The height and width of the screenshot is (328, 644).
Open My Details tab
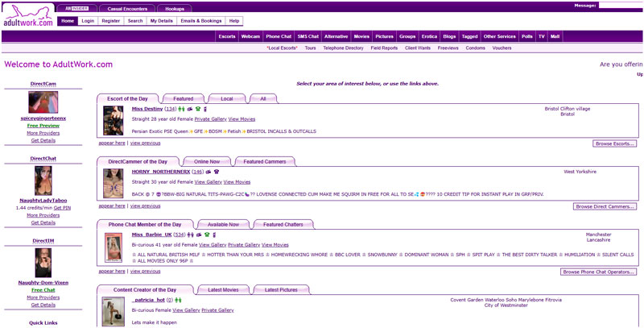[x=162, y=21]
